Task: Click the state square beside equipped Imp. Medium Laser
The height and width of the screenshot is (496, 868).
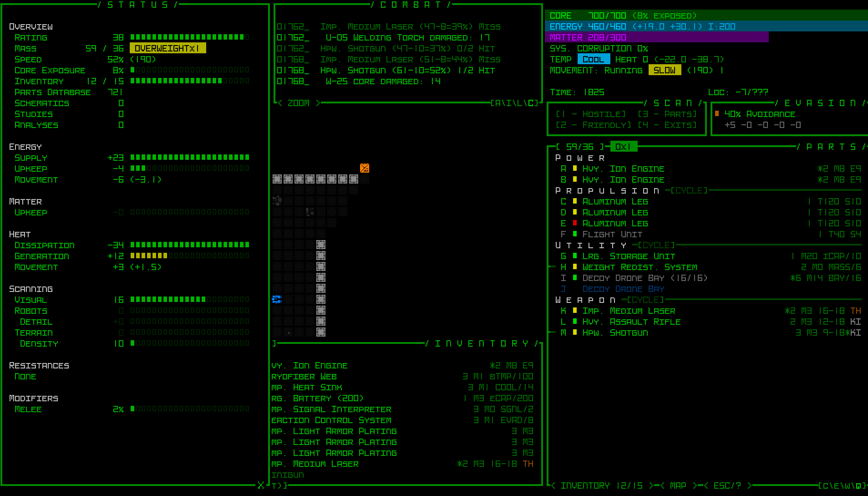Action: click(x=575, y=311)
